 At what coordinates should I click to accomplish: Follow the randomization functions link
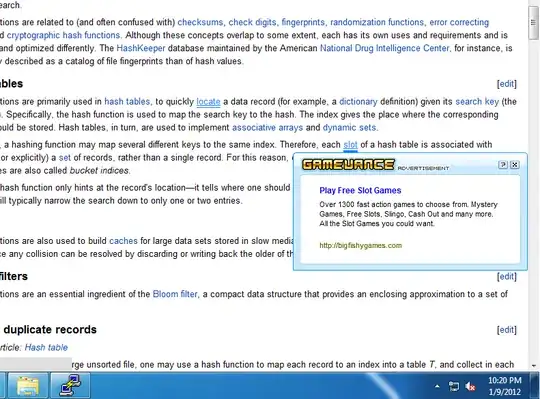pyautogui.click(x=377, y=22)
